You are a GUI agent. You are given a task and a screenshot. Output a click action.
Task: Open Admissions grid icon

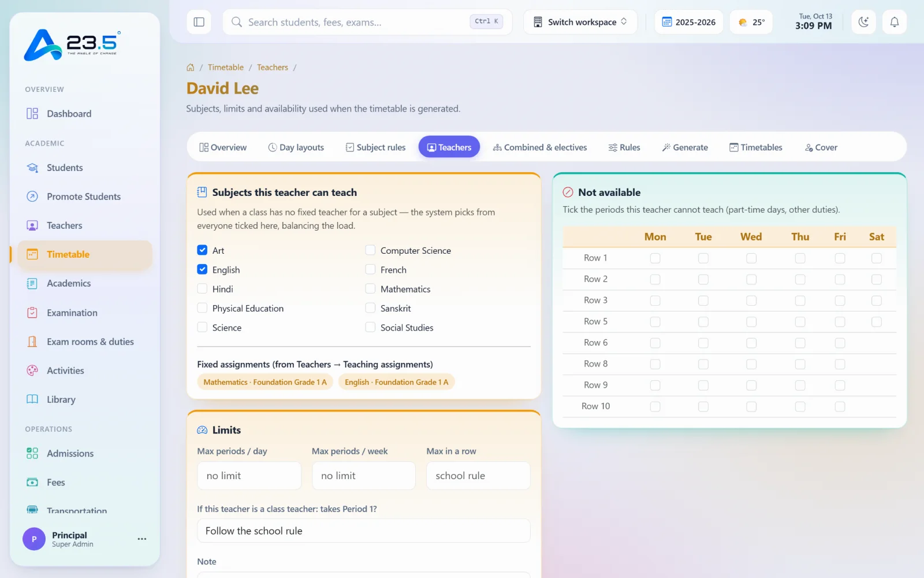pyautogui.click(x=32, y=453)
